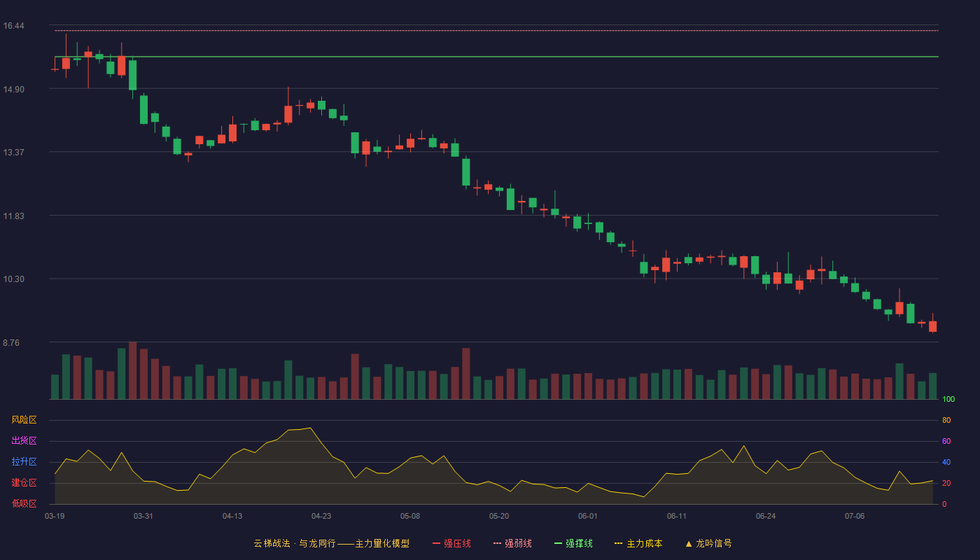Screen dimensions: 980x560
Task: Click the green horizontal 强撑线 support line
Action: (496, 57)
